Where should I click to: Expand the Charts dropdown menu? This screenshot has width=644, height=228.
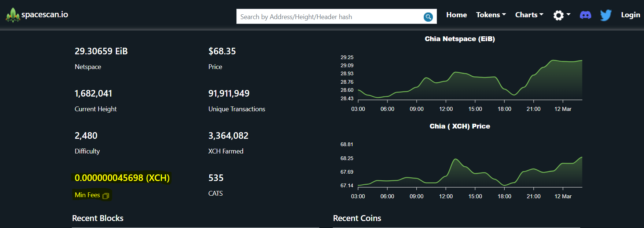pyautogui.click(x=529, y=15)
